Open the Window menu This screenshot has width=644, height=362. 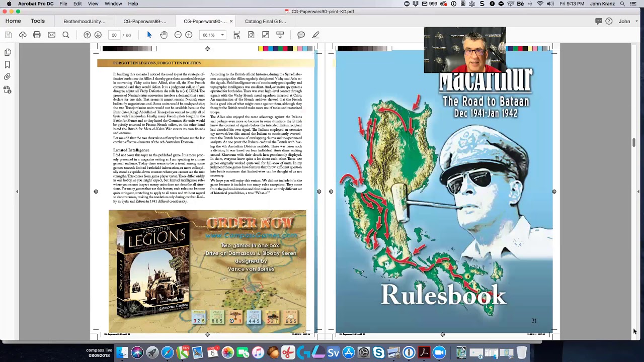tap(113, 4)
